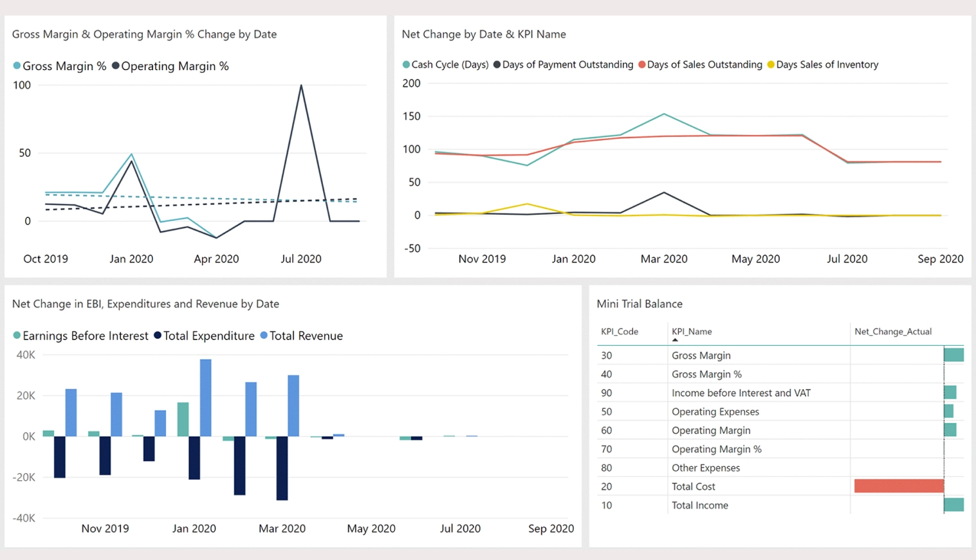
Task: Click the Total Expenditure legend entry
Action: (204, 336)
